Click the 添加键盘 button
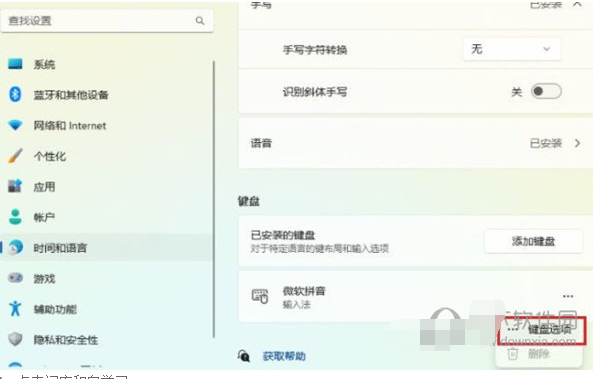Image resolution: width=593 pixels, height=379 pixels. coord(533,241)
